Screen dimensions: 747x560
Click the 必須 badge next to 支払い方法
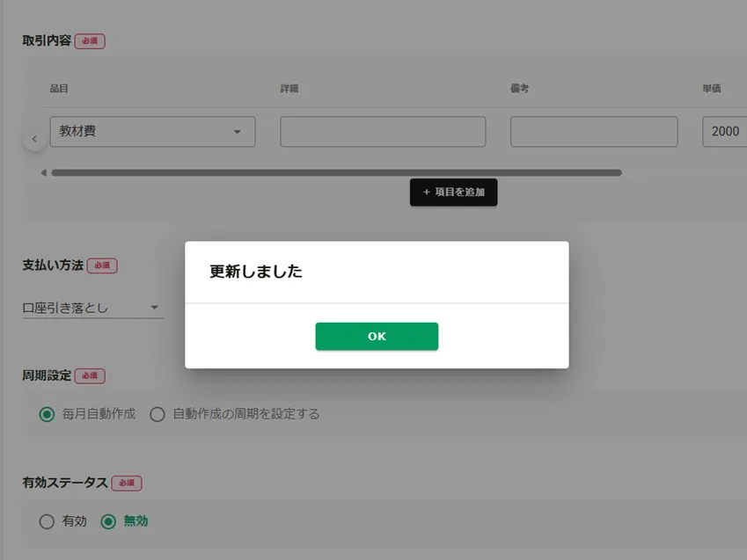[102, 265]
